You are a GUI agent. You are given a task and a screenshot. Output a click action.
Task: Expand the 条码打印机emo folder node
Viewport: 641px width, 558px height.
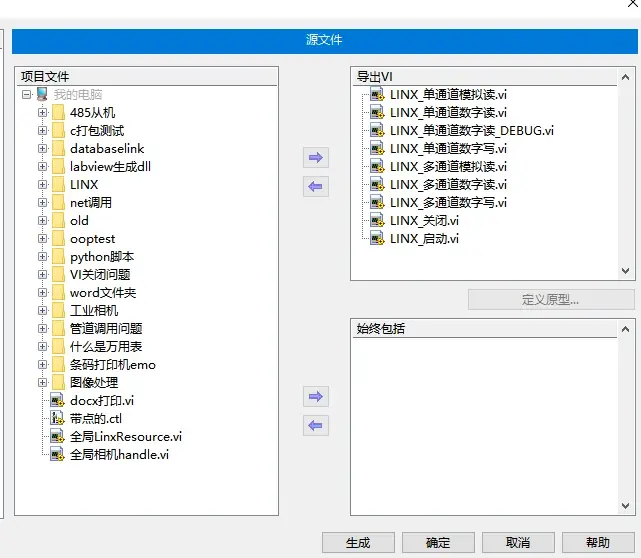point(43,364)
